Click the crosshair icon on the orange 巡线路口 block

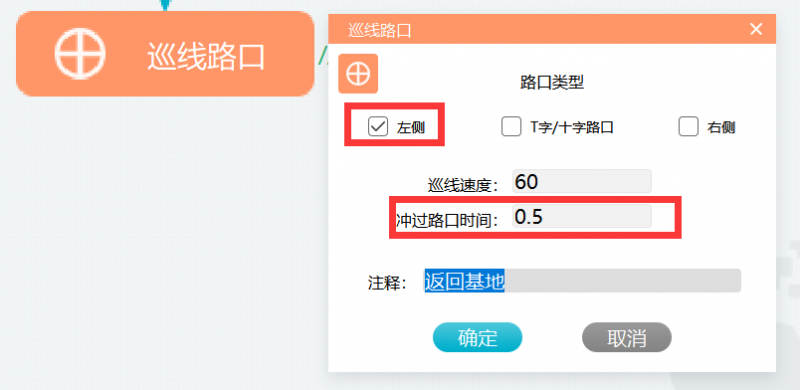click(x=80, y=53)
